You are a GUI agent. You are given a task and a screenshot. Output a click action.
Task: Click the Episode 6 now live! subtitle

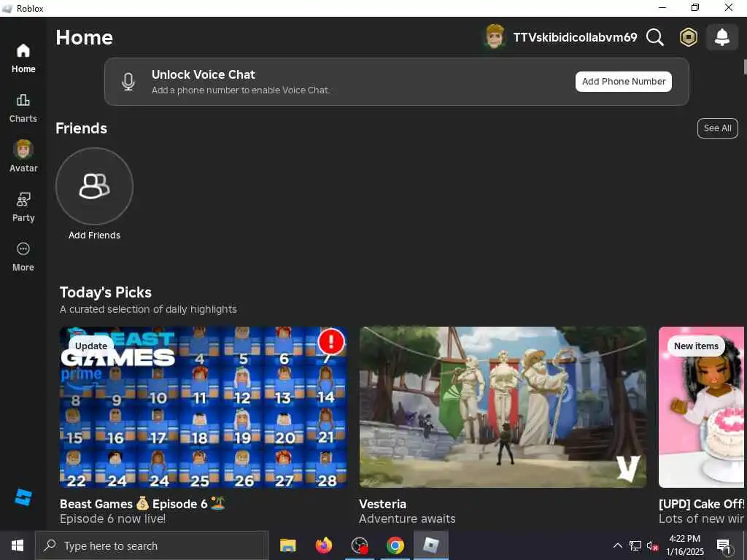[112, 518]
